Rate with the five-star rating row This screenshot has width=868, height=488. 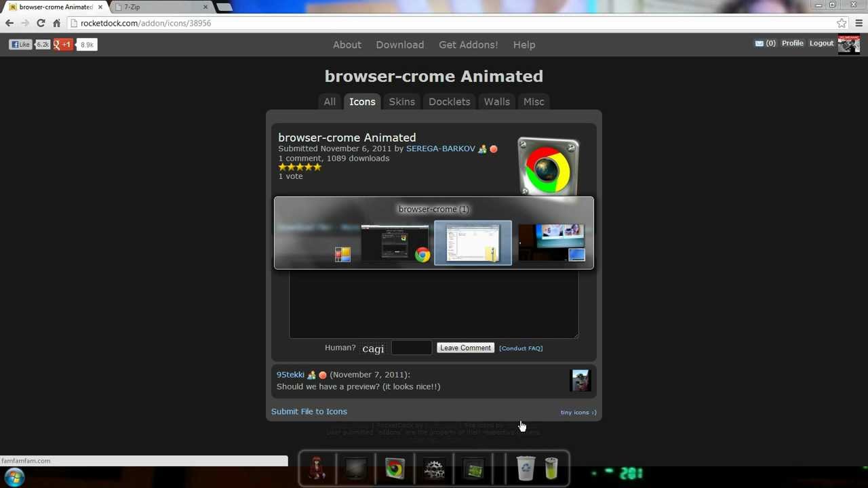point(300,167)
